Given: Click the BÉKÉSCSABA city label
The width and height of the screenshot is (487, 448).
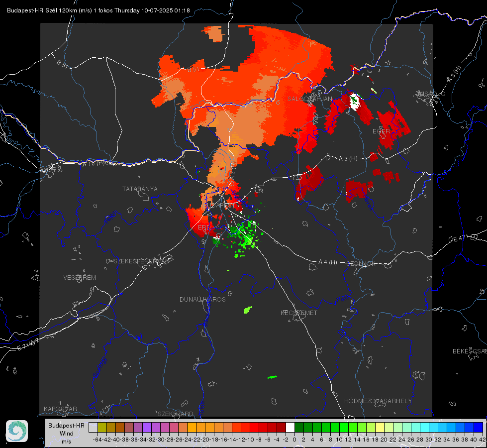Looking at the screenshot, I should 469,351.
